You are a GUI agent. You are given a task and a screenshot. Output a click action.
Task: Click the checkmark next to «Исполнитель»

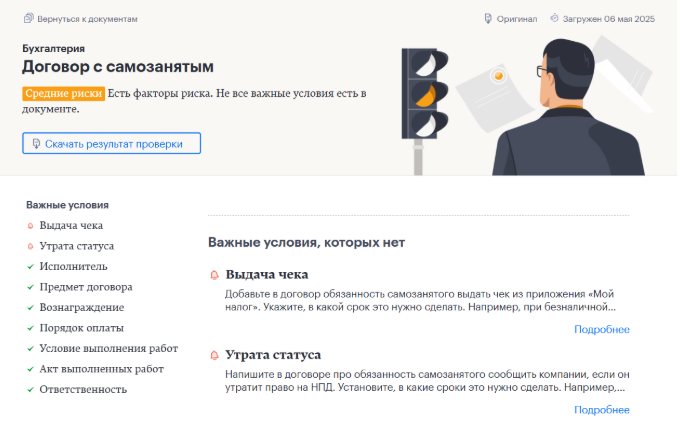coord(31,267)
